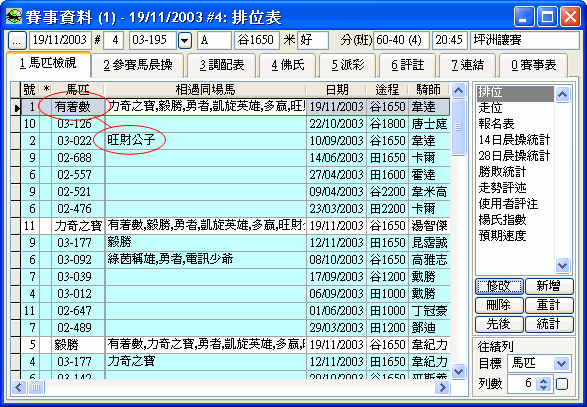Click the application icon in title bar
This screenshot has width=587, height=407.
[x=14, y=16]
